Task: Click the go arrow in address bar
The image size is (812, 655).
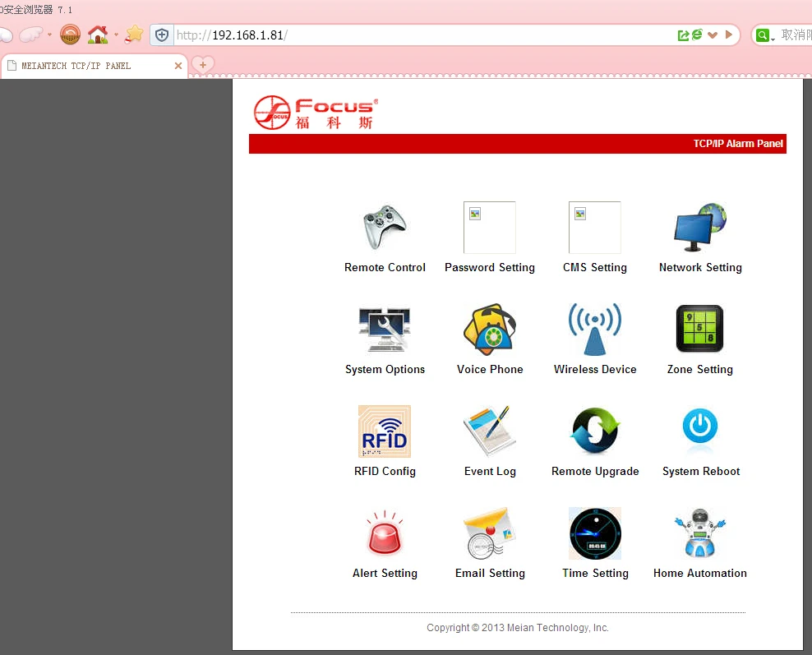Action: [729, 35]
